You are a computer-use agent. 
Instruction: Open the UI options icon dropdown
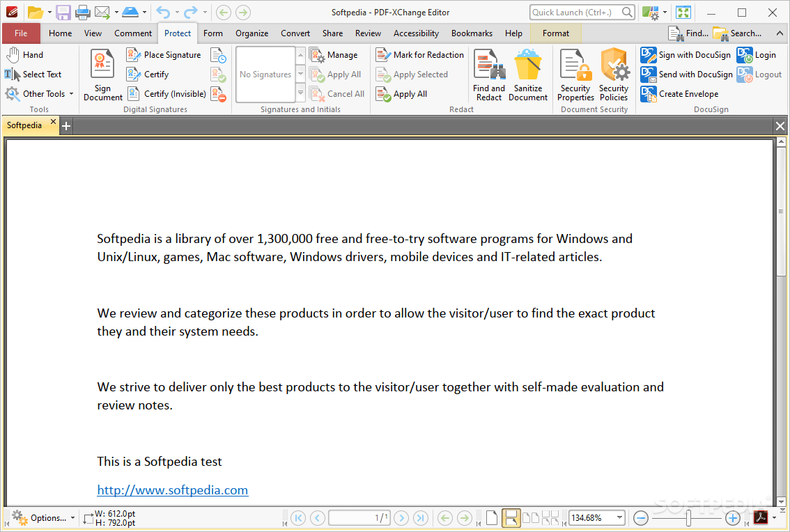665,12
